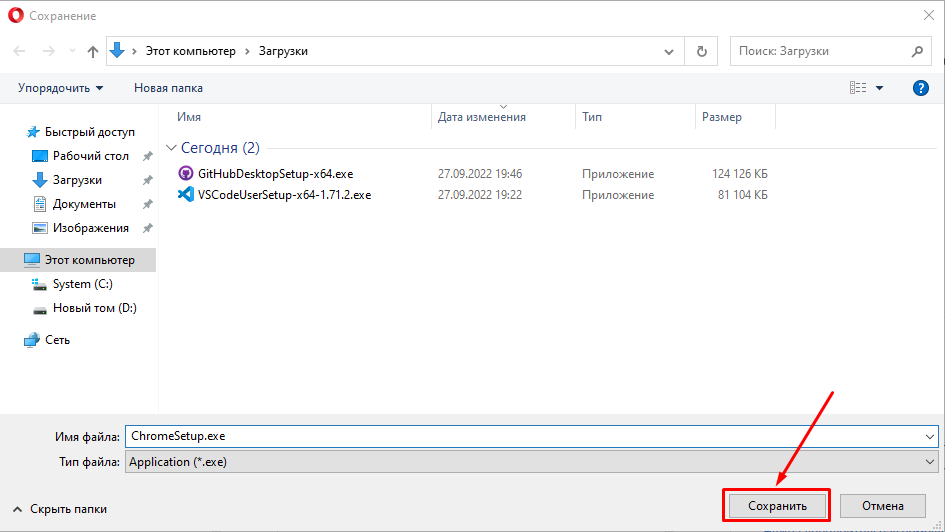The height and width of the screenshot is (532, 945).
Task: Click date '27.09.2022 19:22'
Action: click(480, 195)
